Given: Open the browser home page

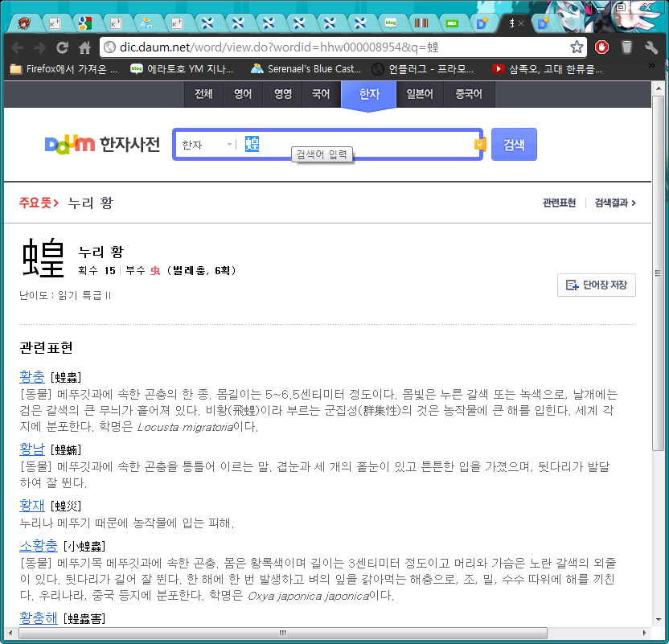Looking at the screenshot, I should (85, 47).
